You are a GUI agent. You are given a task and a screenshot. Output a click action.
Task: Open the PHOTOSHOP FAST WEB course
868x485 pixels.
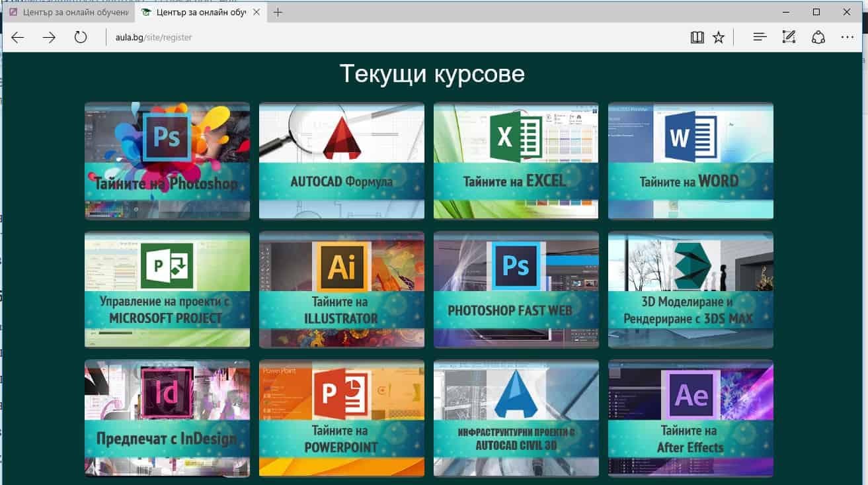pyautogui.click(x=516, y=290)
